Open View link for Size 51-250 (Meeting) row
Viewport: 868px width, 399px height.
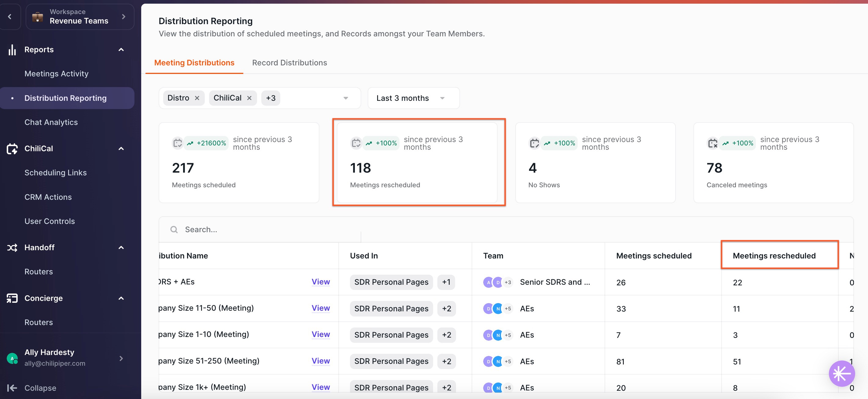[x=320, y=361]
